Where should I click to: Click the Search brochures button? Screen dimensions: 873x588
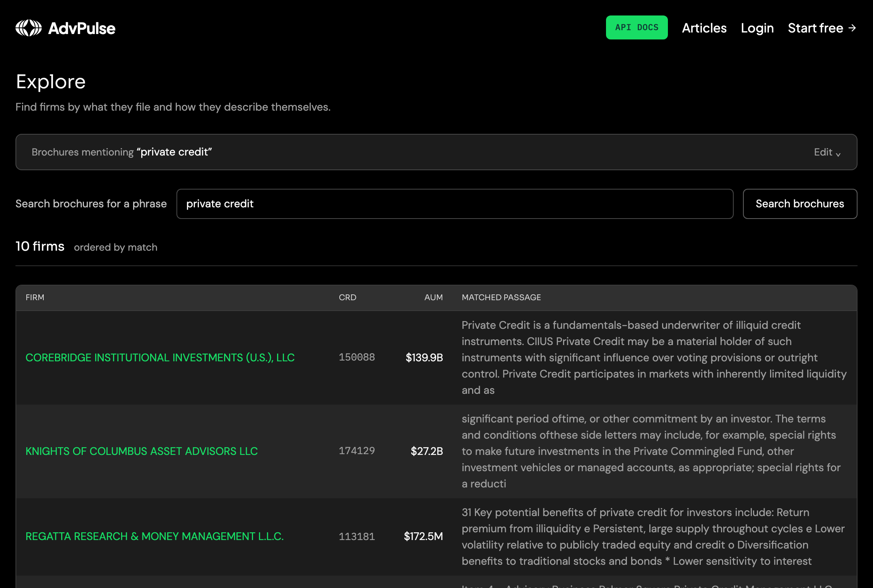800,204
